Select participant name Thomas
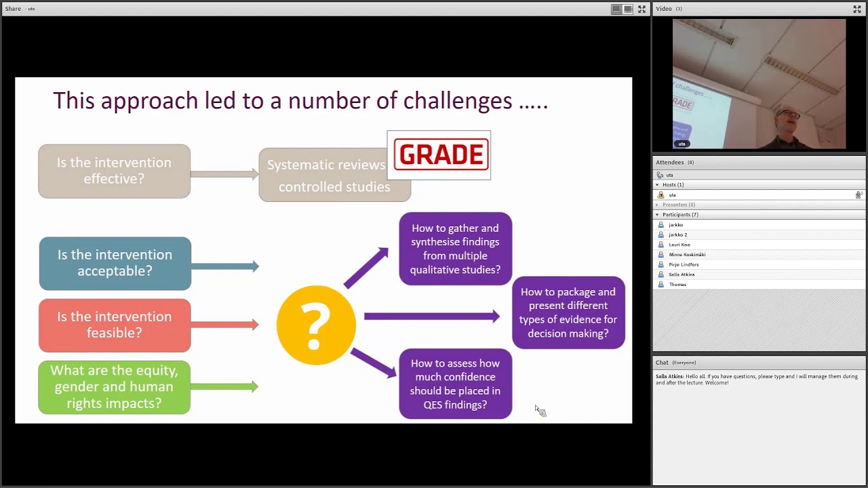 [677, 285]
